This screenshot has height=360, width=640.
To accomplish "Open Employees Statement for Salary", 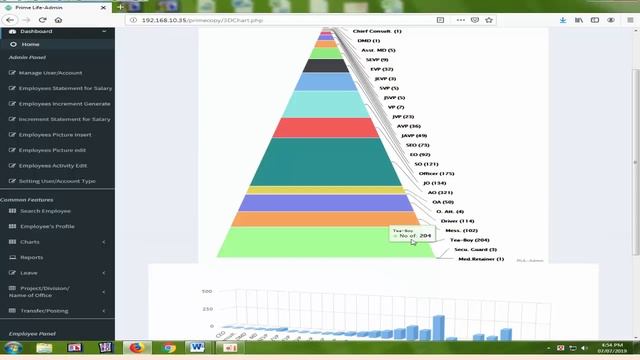I will 65,88.
